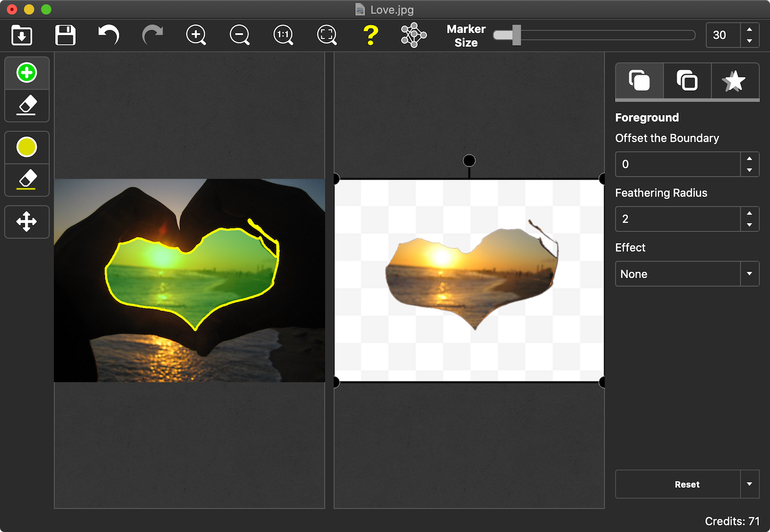
Task: Open the help documentation
Action: [371, 35]
